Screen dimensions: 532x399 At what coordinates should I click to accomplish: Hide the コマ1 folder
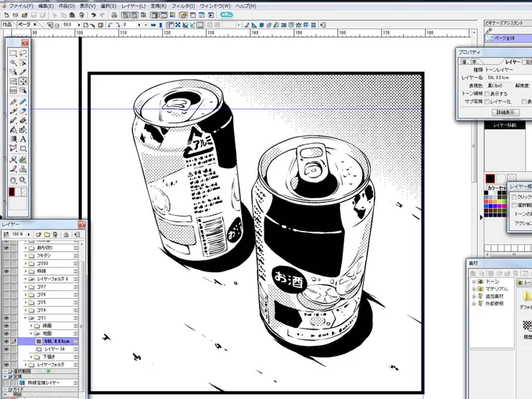[x=6, y=318]
